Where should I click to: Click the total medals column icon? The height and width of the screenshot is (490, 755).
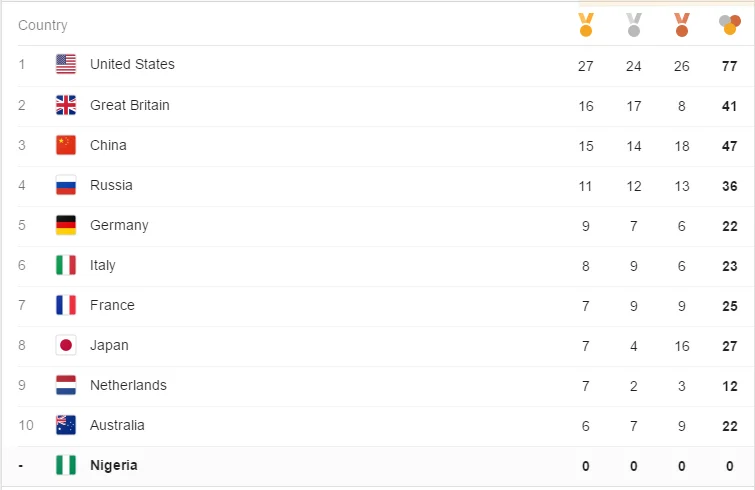(x=729, y=24)
